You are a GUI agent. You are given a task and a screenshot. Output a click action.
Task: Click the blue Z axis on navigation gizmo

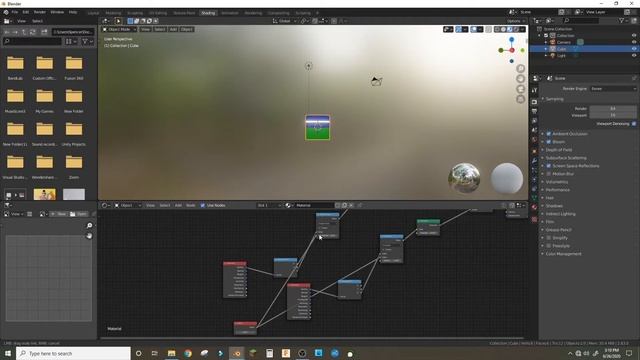511,40
